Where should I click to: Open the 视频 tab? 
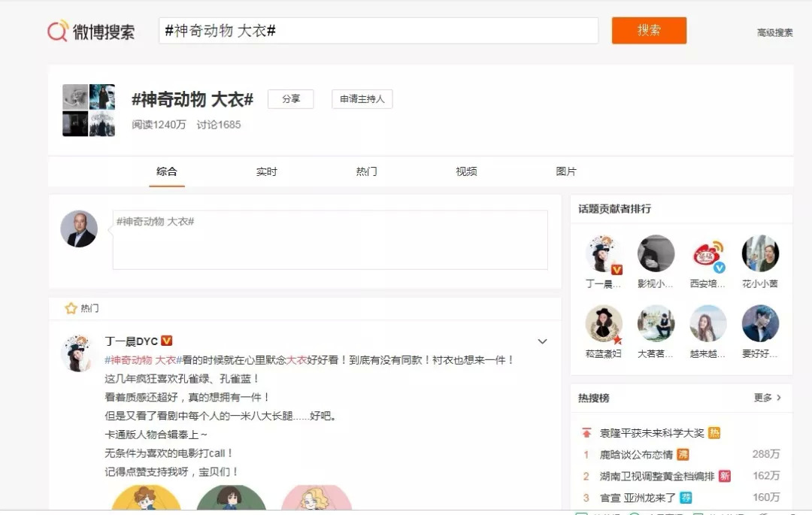pos(466,171)
